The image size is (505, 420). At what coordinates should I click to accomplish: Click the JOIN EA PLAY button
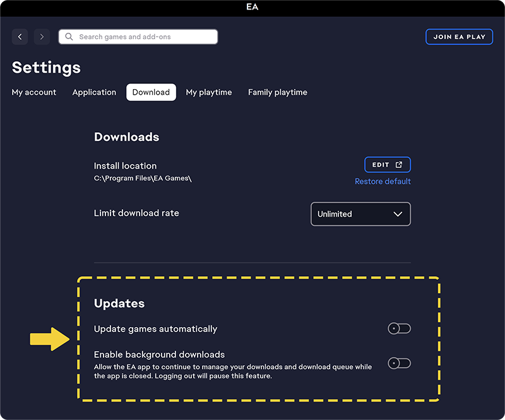tap(460, 37)
